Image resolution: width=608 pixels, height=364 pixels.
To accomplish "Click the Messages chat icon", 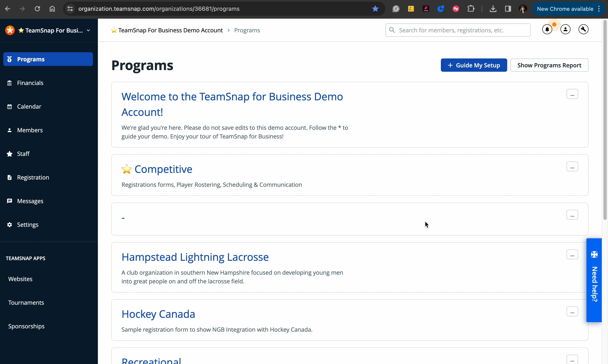I will pyautogui.click(x=9, y=201).
